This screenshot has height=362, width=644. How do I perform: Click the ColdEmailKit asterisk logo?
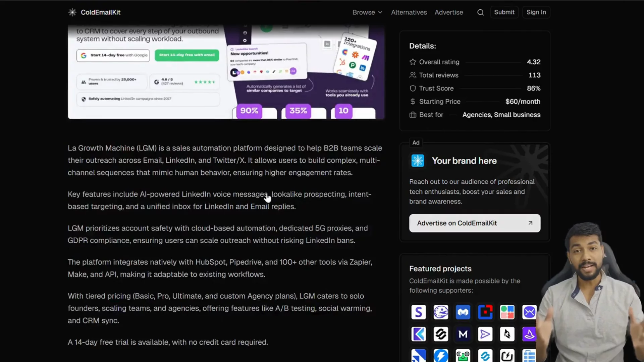point(72,12)
